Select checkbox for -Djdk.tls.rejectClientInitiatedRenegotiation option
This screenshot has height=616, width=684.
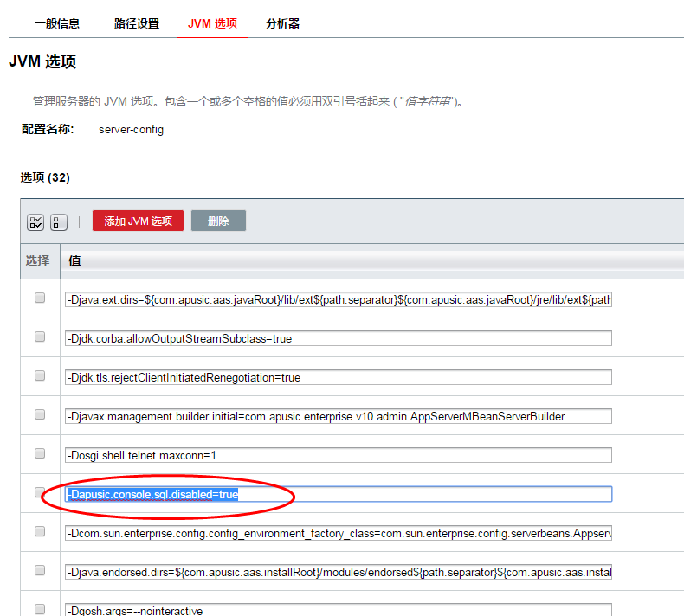click(x=40, y=376)
